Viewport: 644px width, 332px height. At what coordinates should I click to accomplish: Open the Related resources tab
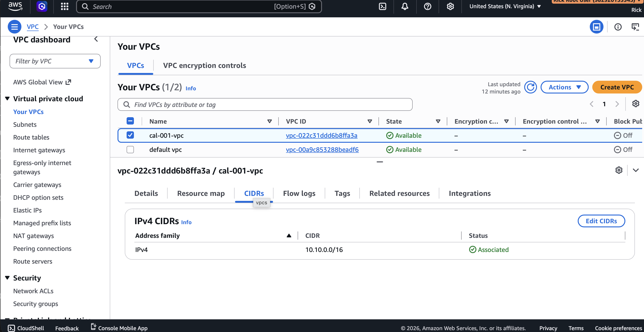[399, 193]
